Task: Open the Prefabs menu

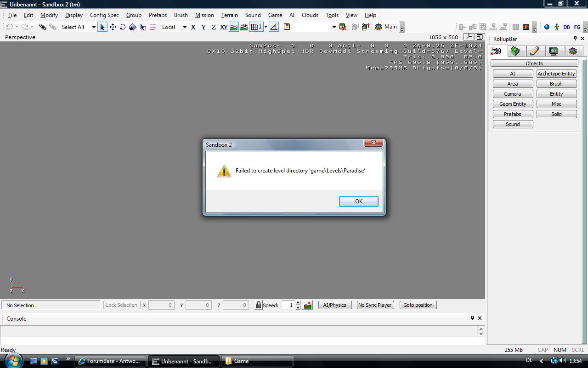Action: (x=158, y=15)
